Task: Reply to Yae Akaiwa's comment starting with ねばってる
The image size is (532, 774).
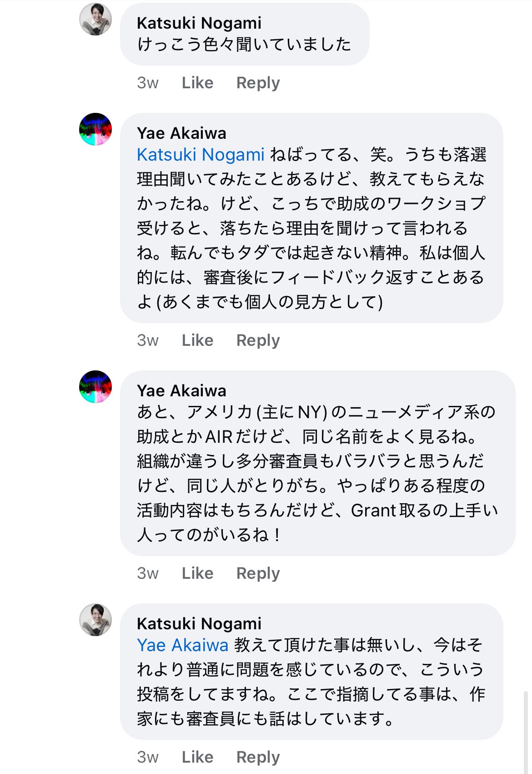Action: tap(258, 340)
